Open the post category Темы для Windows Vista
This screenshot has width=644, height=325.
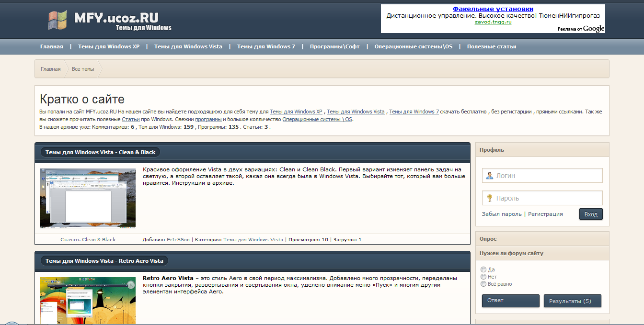click(x=253, y=239)
